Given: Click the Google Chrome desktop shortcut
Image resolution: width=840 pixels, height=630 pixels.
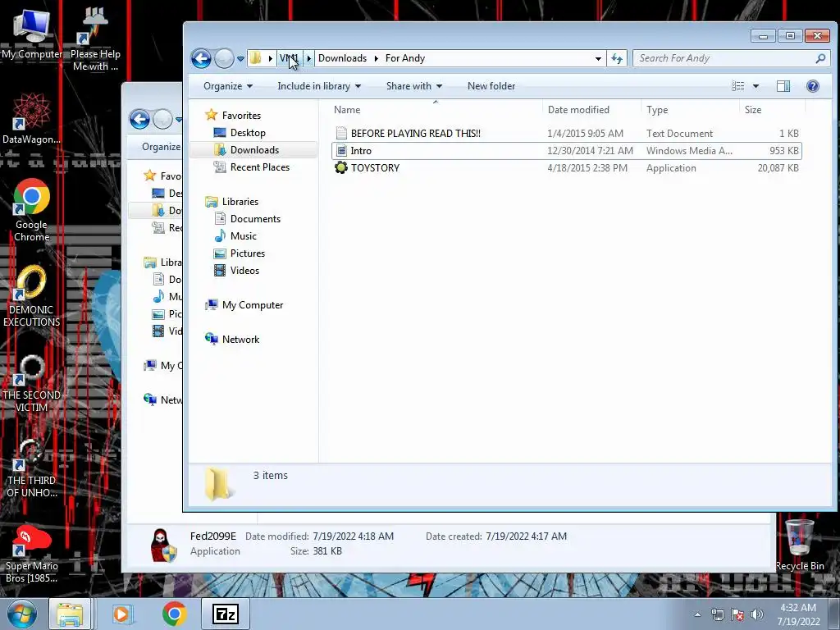Looking at the screenshot, I should tap(31, 209).
